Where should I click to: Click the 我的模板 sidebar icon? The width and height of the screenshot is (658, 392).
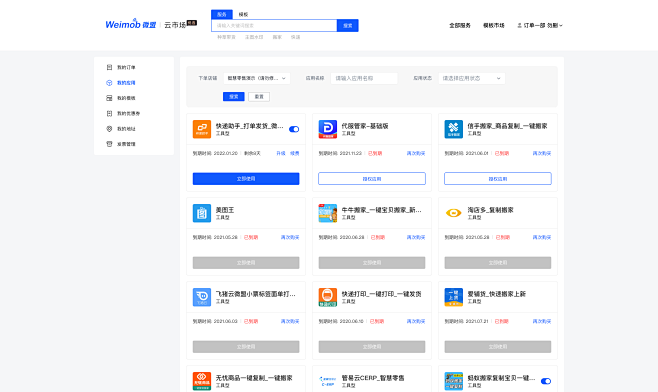pyautogui.click(x=109, y=98)
